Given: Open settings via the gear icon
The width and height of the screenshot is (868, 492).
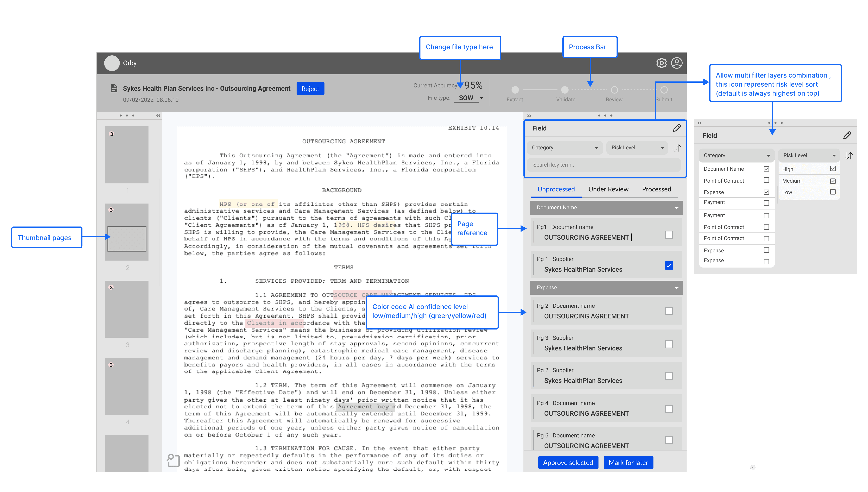Looking at the screenshot, I should point(661,63).
